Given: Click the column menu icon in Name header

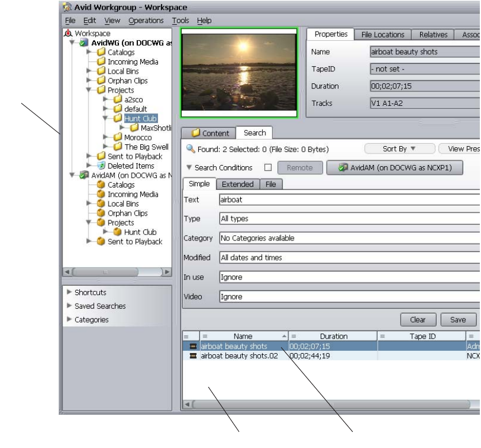Looking at the screenshot, I should tap(205, 336).
